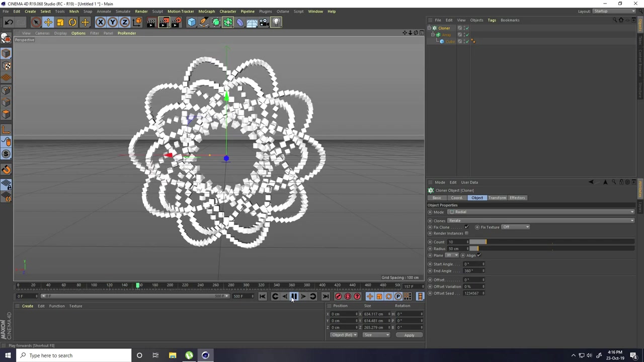Click Render to Picture Viewer icon
Image resolution: width=644 pixels, height=362 pixels.
[164, 22]
